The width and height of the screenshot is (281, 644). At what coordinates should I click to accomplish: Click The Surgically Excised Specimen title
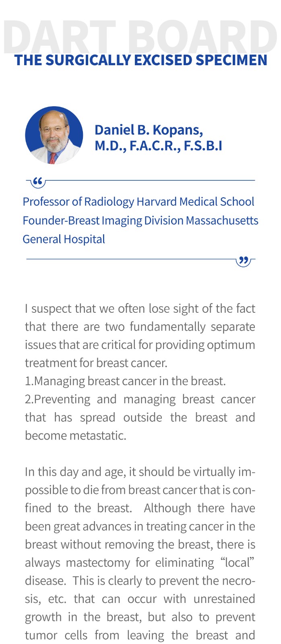point(140,60)
